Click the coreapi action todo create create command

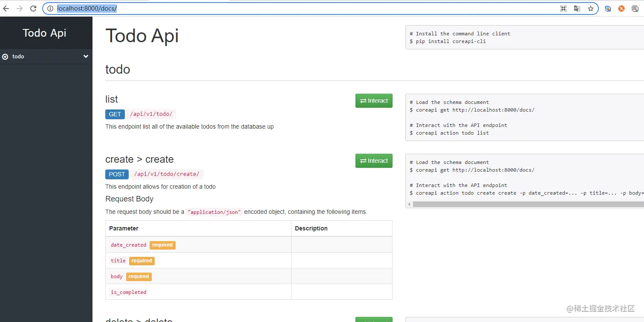(526, 193)
